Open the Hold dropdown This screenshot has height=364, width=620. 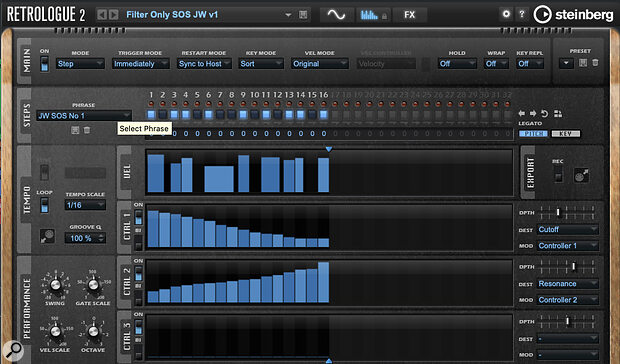click(x=457, y=64)
